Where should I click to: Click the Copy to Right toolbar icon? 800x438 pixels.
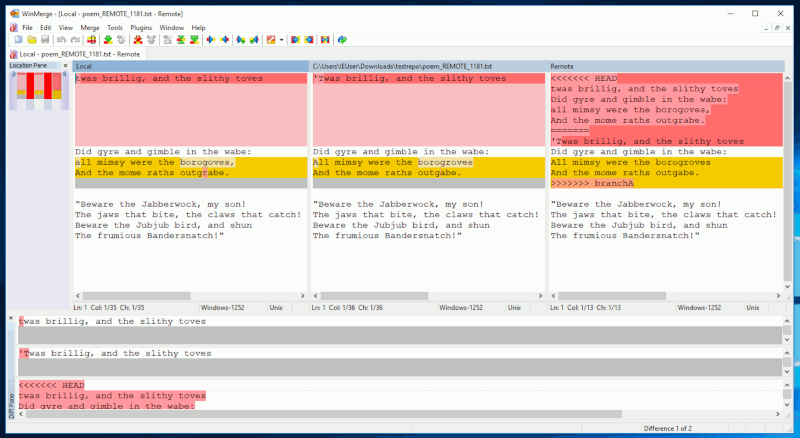pyautogui.click(x=211, y=40)
